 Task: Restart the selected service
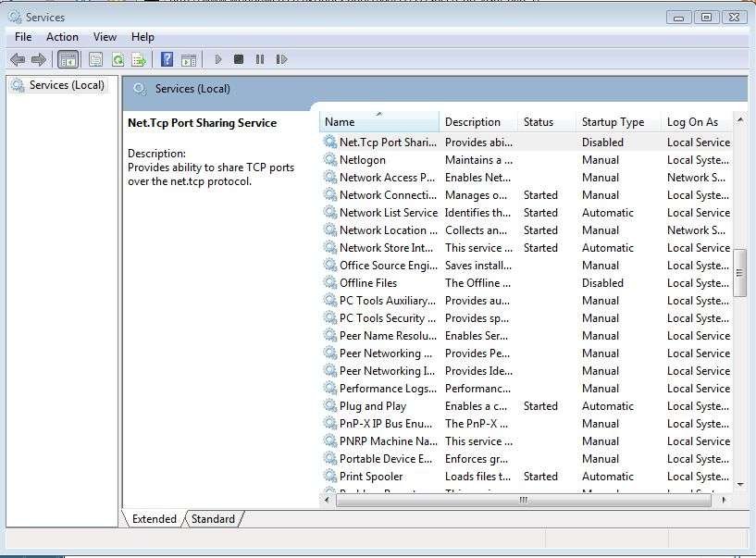(x=281, y=58)
